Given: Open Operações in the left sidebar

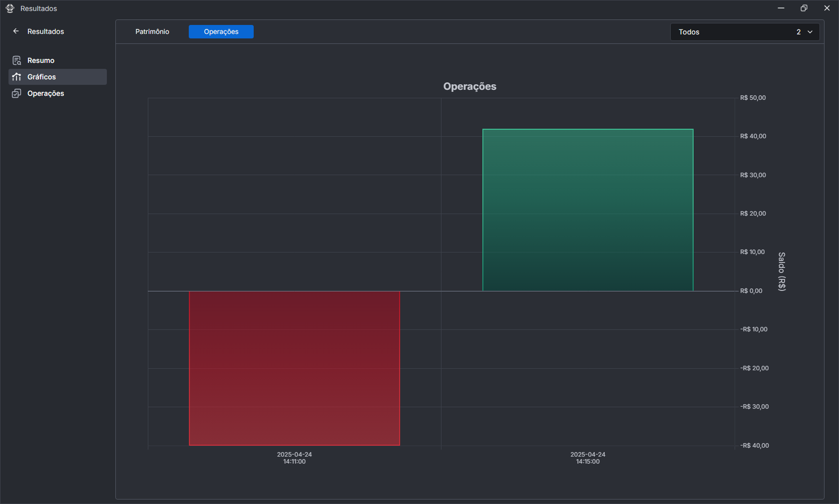Looking at the screenshot, I should 45,93.
